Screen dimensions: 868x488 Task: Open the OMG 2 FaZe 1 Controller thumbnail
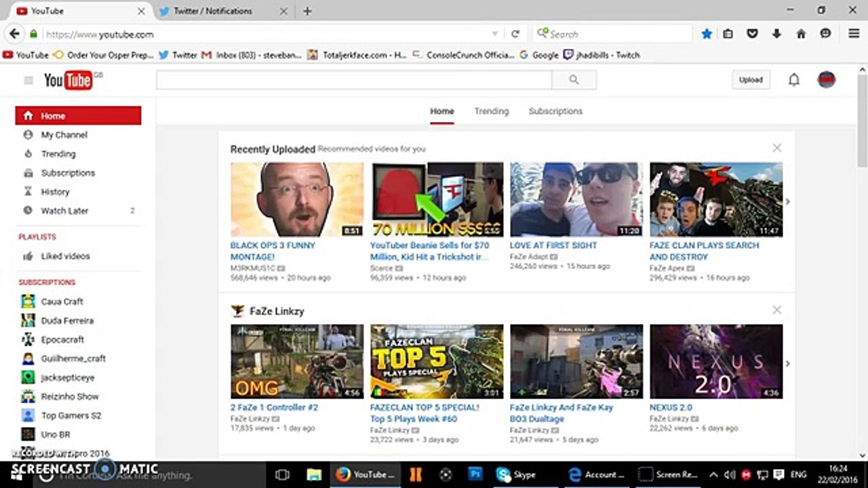tap(297, 361)
